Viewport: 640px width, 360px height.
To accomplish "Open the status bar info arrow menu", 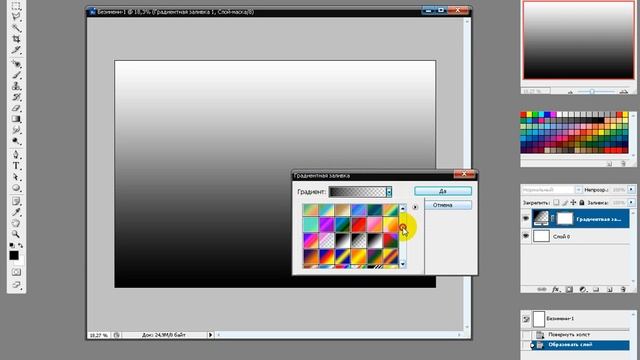I will (x=210, y=335).
